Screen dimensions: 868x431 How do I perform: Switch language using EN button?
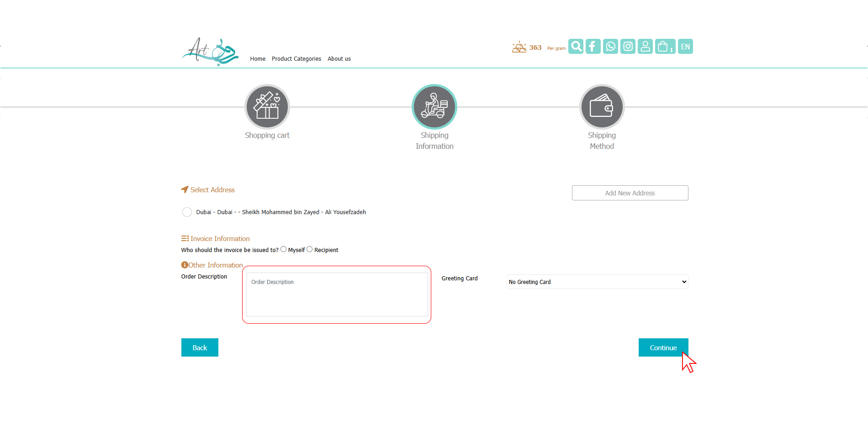pyautogui.click(x=685, y=47)
